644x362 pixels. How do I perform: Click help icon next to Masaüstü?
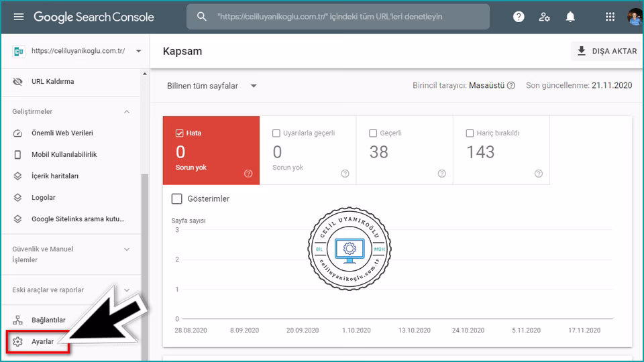[x=511, y=86]
